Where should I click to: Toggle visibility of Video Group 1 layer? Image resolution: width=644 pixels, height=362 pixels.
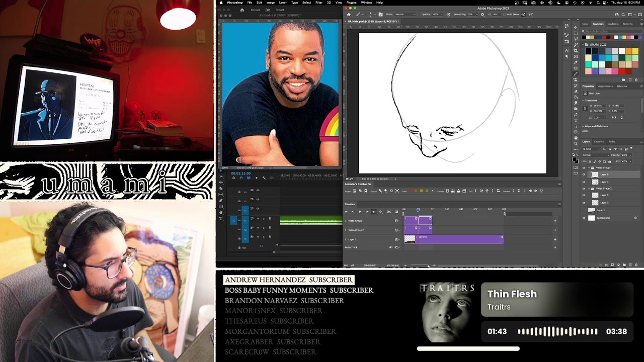pos(584,167)
